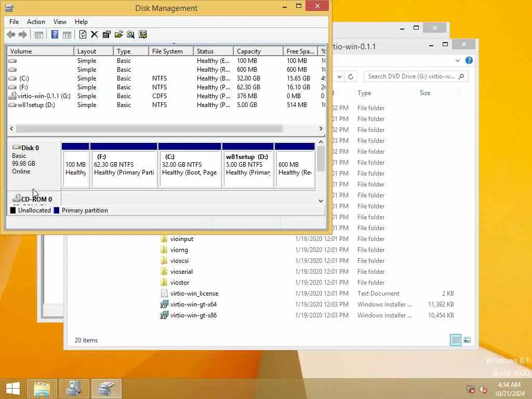Click the Windows Start button

(13, 389)
